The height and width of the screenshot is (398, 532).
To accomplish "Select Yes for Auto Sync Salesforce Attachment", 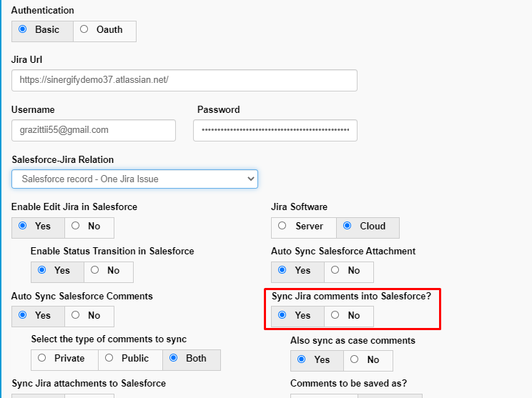I will (x=282, y=270).
